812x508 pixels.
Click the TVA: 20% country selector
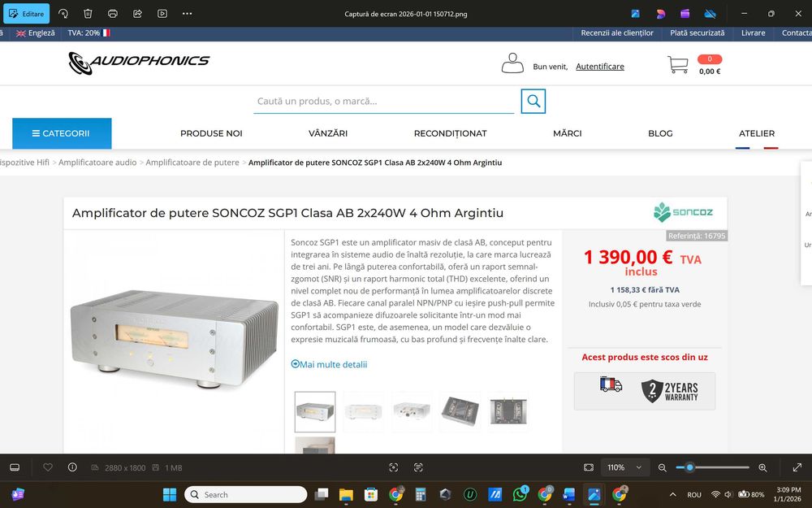89,33
